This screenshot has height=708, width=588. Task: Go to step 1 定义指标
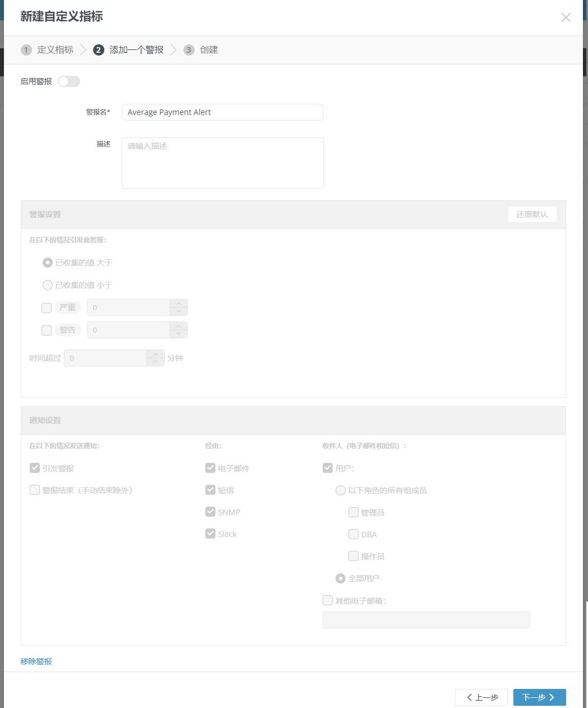click(x=48, y=50)
